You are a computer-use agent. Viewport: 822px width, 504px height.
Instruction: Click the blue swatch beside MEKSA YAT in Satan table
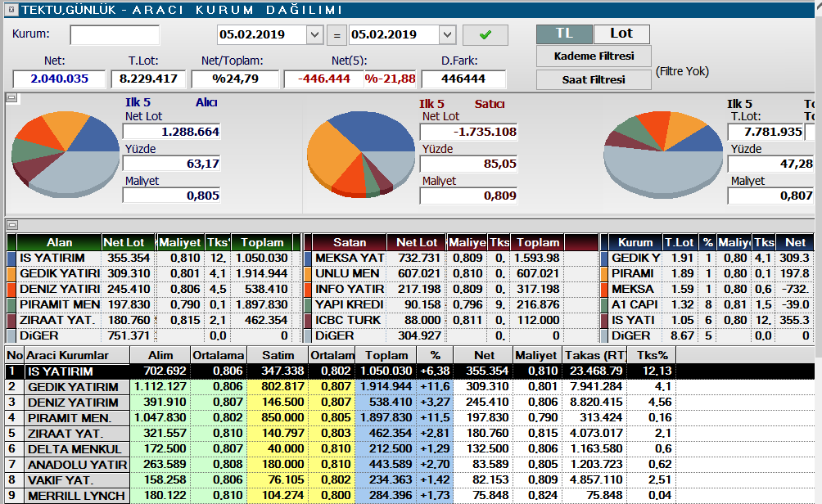click(308, 259)
